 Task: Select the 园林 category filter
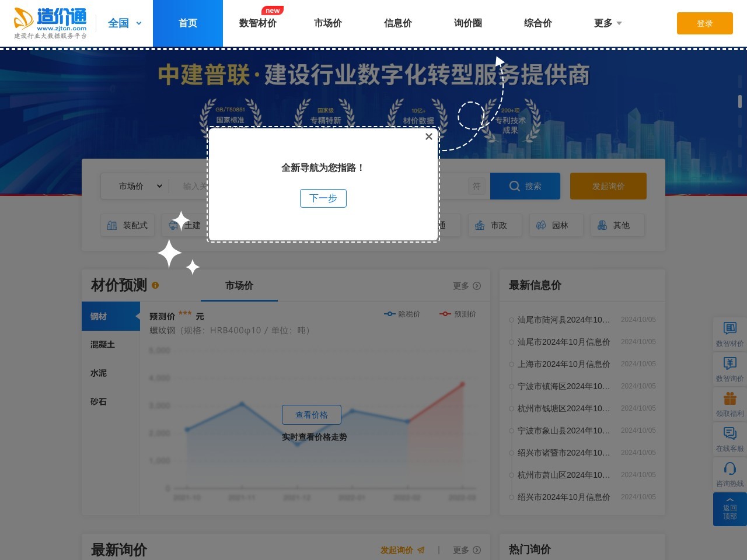[556, 225]
